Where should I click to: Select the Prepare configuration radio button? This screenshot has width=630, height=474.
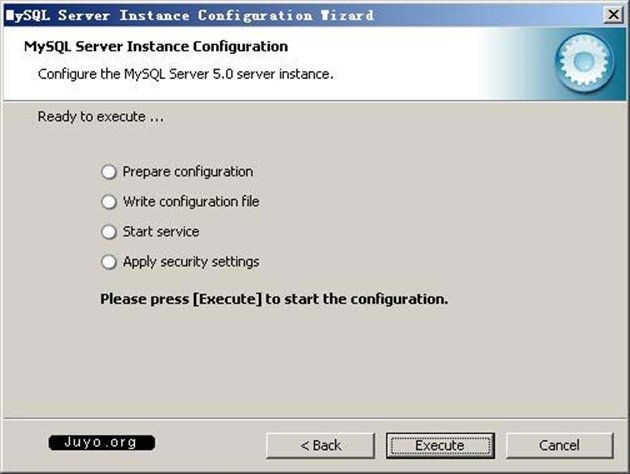109,172
